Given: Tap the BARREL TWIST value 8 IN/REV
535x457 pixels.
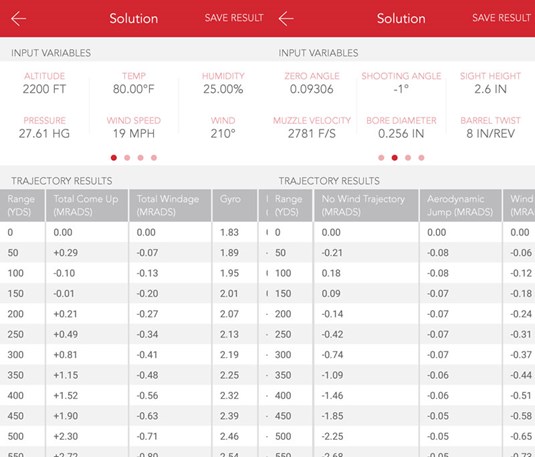Looking at the screenshot, I should [491, 134].
